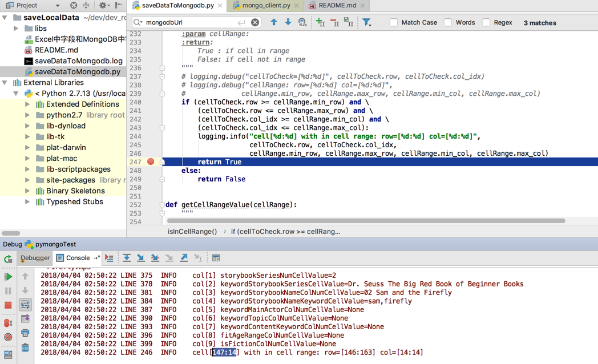Remove the breakpoint on line 247
Viewport: 598px width, 364px height.
151,161
